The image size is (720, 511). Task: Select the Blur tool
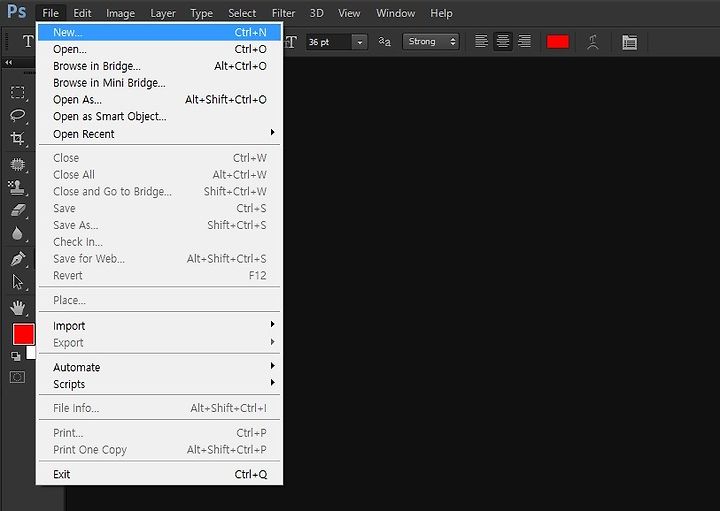(17, 234)
